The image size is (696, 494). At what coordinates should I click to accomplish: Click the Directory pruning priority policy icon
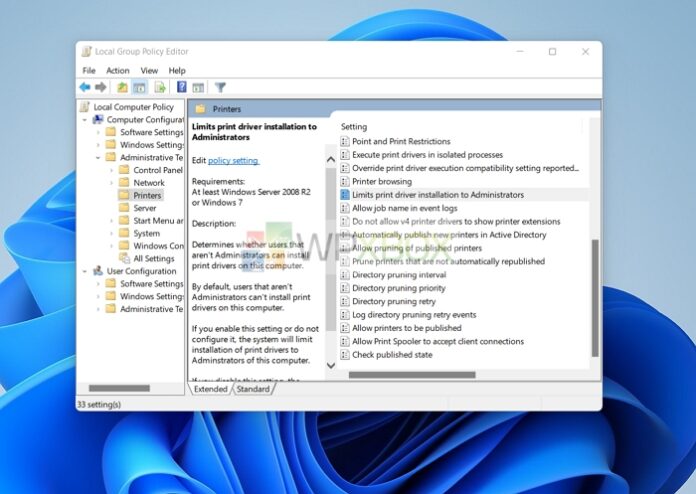click(x=345, y=288)
